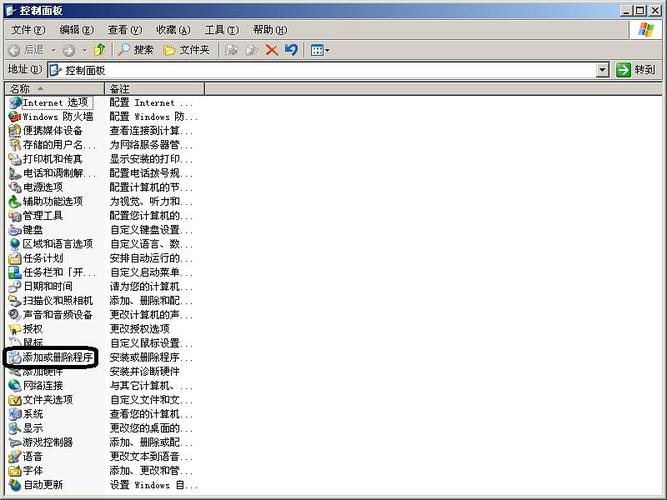The width and height of the screenshot is (667, 500).
Task: Toggle the Folders (文件夹) pane button
Action: point(186,50)
